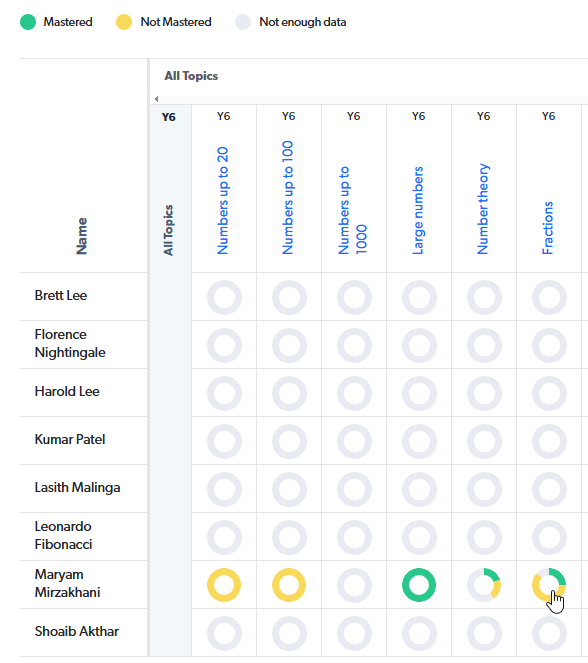Click Maryam Mirzakhani's Numbers up to 20 ring
Screen dimensions: 588x663
[224, 585]
